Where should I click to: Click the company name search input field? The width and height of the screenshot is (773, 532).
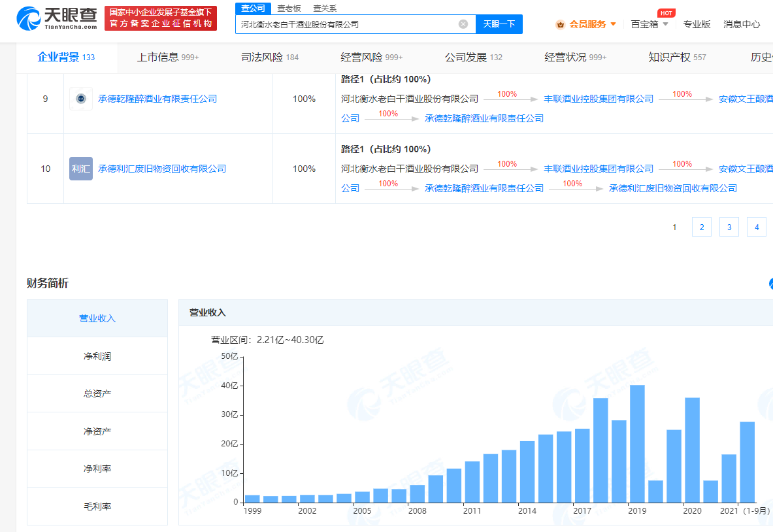pyautogui.click(x=346, y=24)
